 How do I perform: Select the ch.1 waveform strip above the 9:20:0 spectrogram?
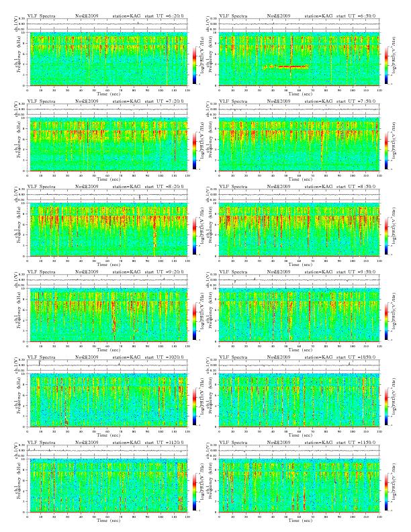(107, 280)
